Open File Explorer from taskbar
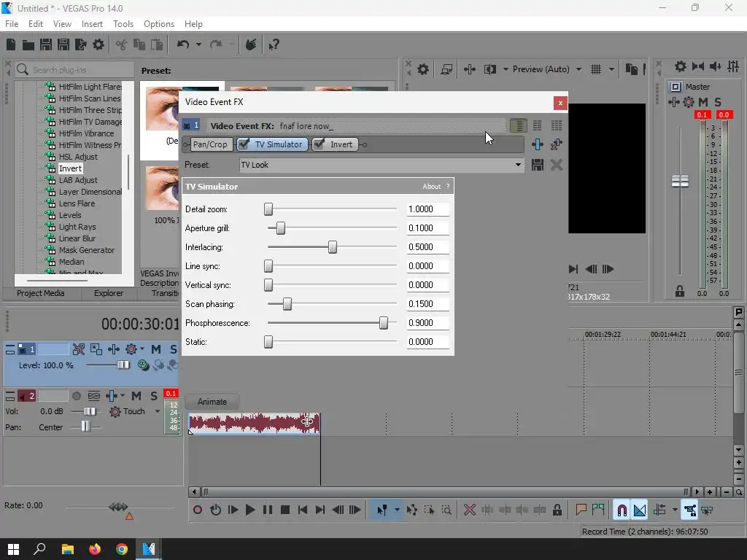Viewport: 747px width, 560px height. (68, 549)
